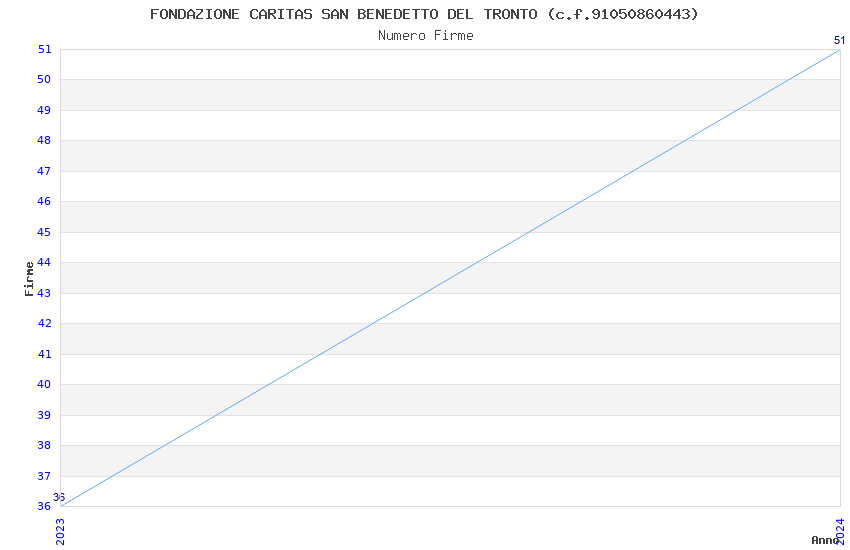This screenshot has width=850, height=550.
Task: Click the y-axis tick value 36
Action: coord(44,506)
